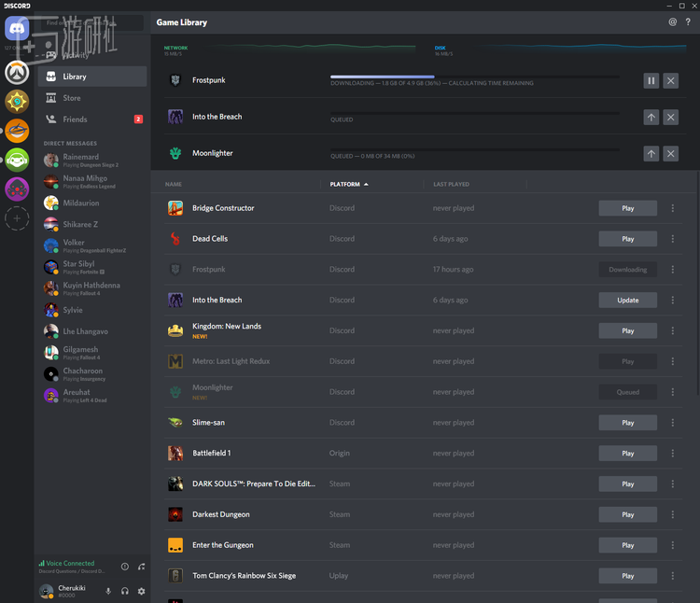Screen dimensions: 700x603
Task: Move Into the Breach up the queue
Action: coord(651,118)
